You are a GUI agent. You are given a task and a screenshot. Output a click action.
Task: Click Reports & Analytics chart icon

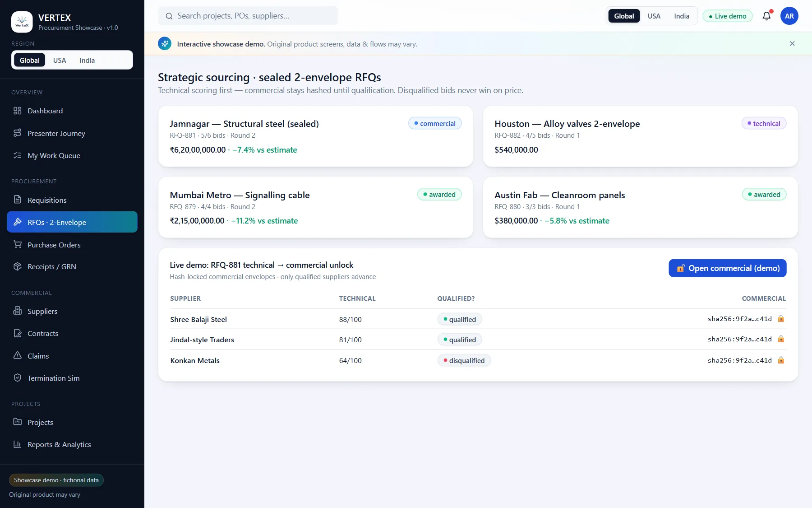point(18,444)
